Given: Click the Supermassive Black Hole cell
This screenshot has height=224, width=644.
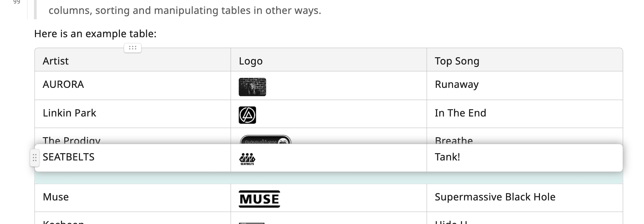Looking at the screenshot, I should coord(524,197).
